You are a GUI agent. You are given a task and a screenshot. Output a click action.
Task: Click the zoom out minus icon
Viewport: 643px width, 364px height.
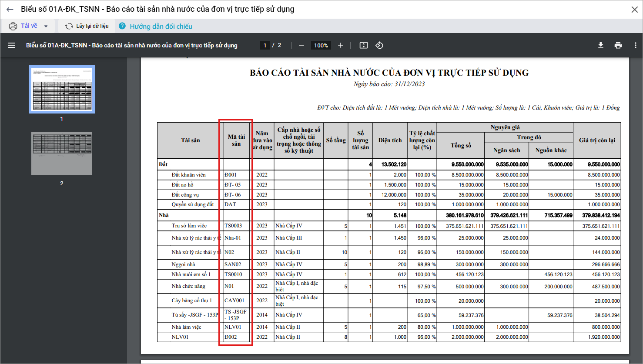coord(301,45)
